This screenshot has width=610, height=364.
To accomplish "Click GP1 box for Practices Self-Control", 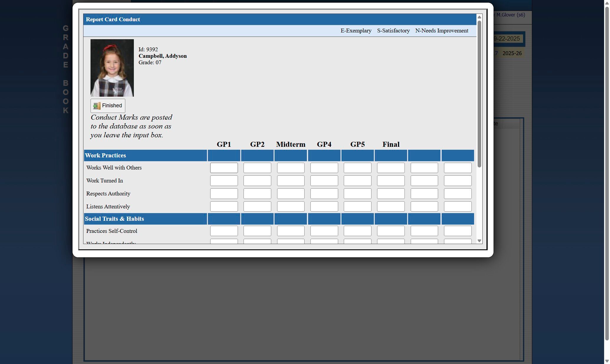I will (224, 231).
